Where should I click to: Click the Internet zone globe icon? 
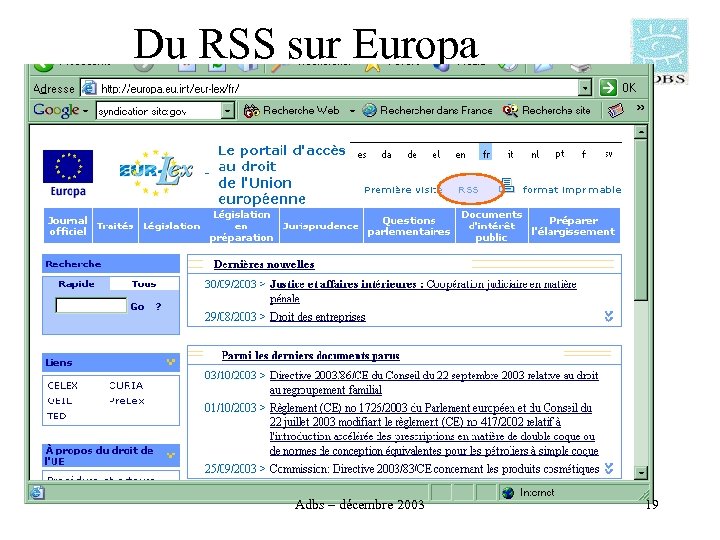pos(508,493)
